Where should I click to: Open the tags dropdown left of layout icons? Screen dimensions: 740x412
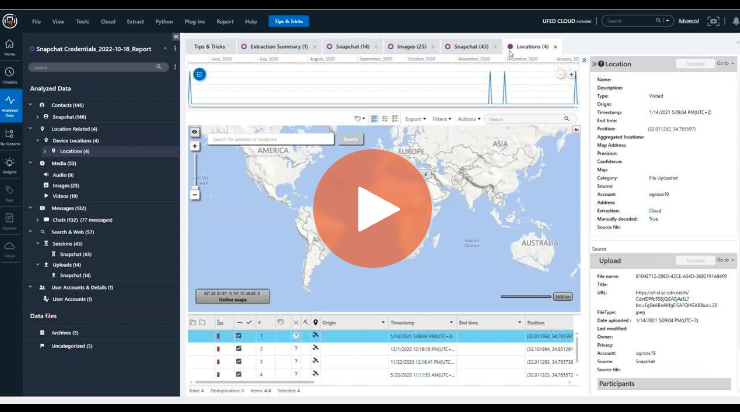(360, 119)
